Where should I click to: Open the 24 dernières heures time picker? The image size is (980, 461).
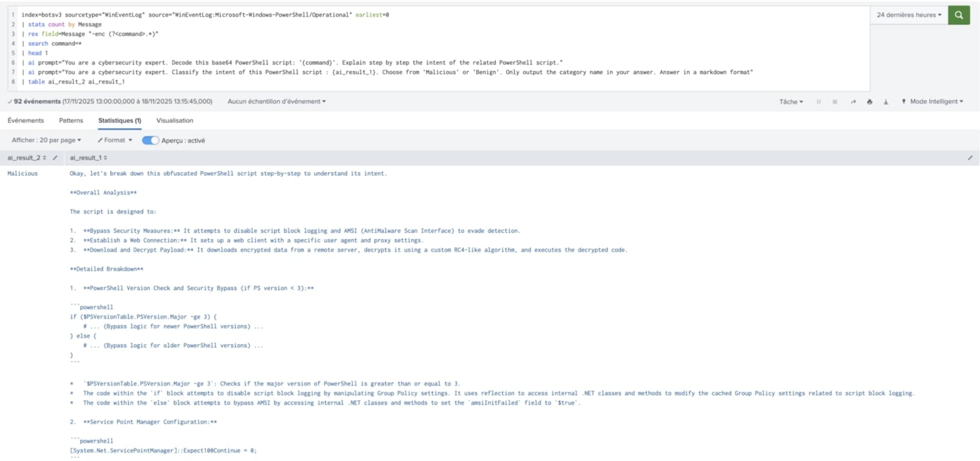pyautogui.click(x=909, y=15)
